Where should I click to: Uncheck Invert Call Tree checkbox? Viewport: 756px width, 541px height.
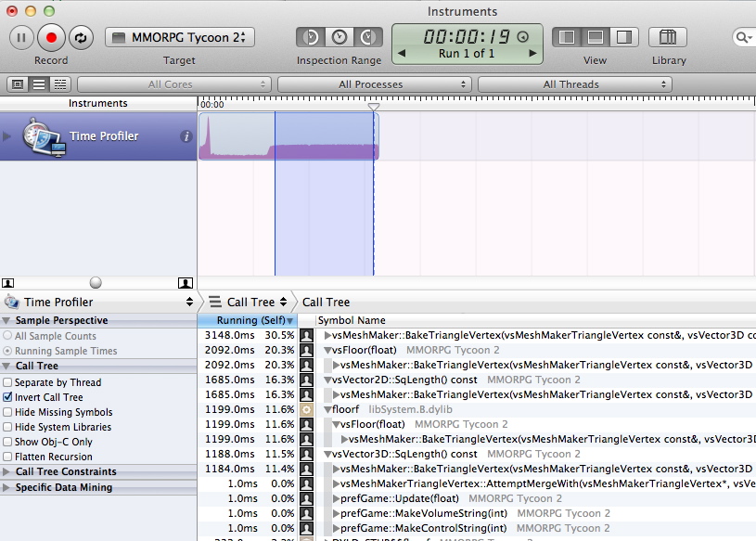pyautogui.click(x=7, y=397)
